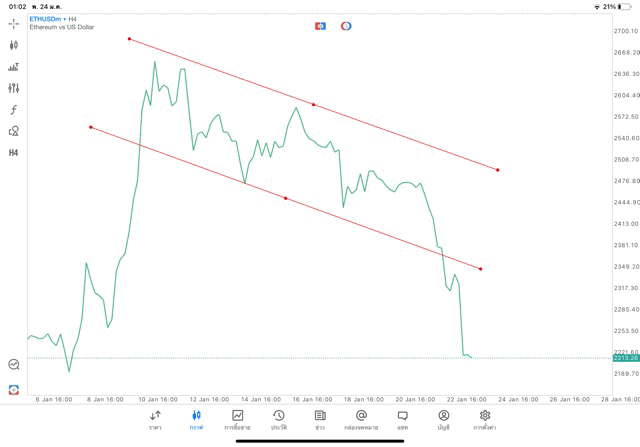The height and width of the screenshot is (447, 640).
Task: Switch to the trade (การซื้อขาย) tab
Action: 238,419
